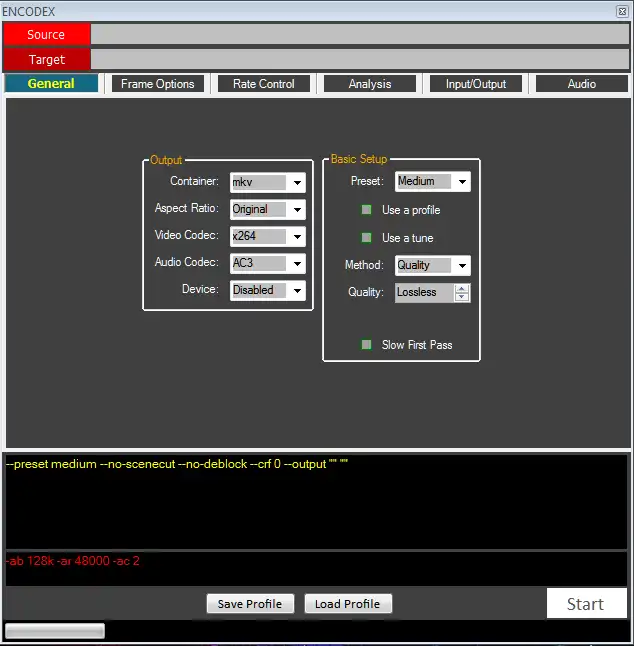Open the Method dropdown showing Quality
Screen dimensions: 634x646
click(433, 265)
